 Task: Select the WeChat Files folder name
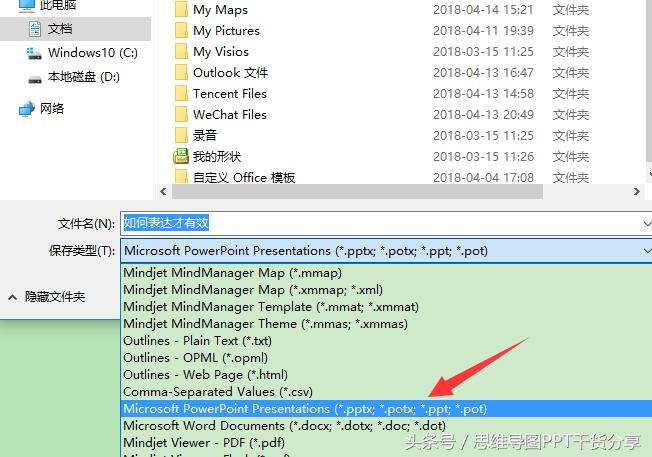tap(230, 115)
